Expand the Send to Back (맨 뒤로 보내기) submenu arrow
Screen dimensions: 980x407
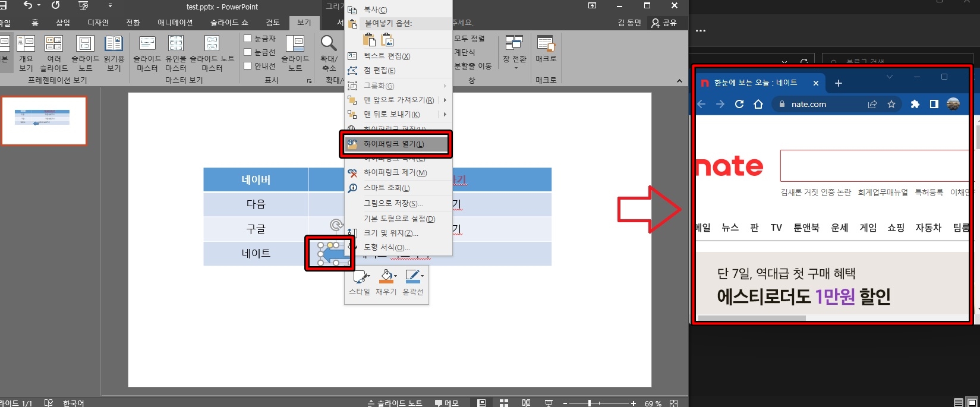tap(445, 114)
